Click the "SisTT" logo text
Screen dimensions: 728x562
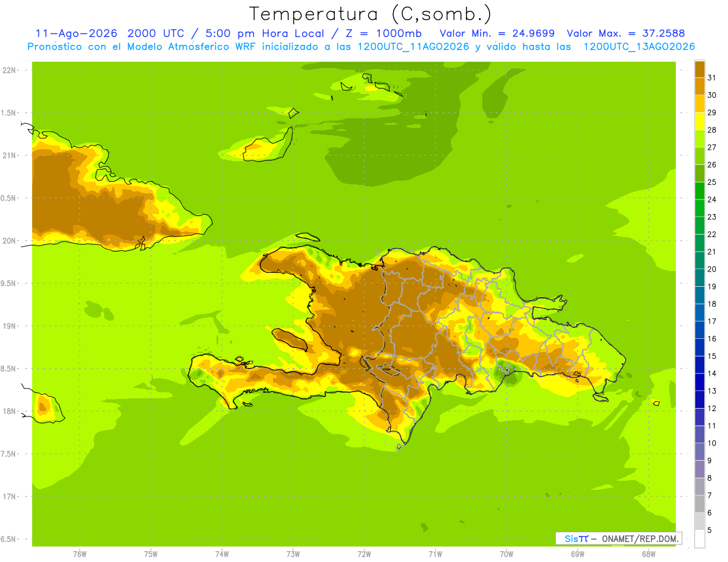pos(576,538)
